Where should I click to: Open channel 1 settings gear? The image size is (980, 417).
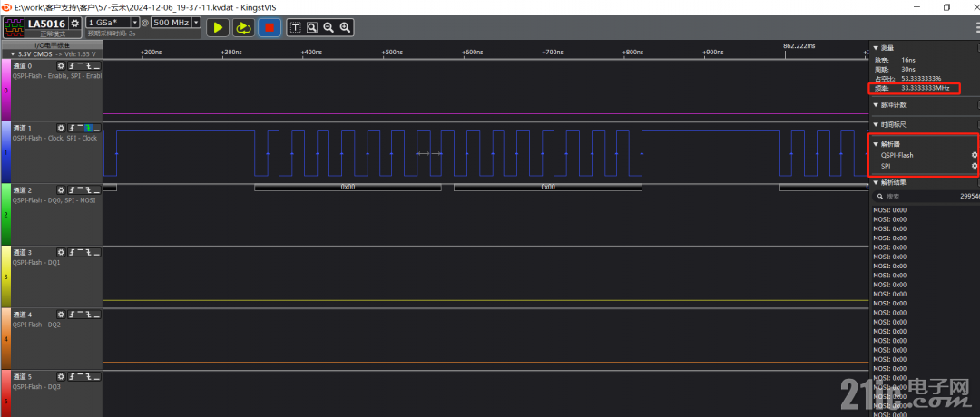(x=62, y=127)
